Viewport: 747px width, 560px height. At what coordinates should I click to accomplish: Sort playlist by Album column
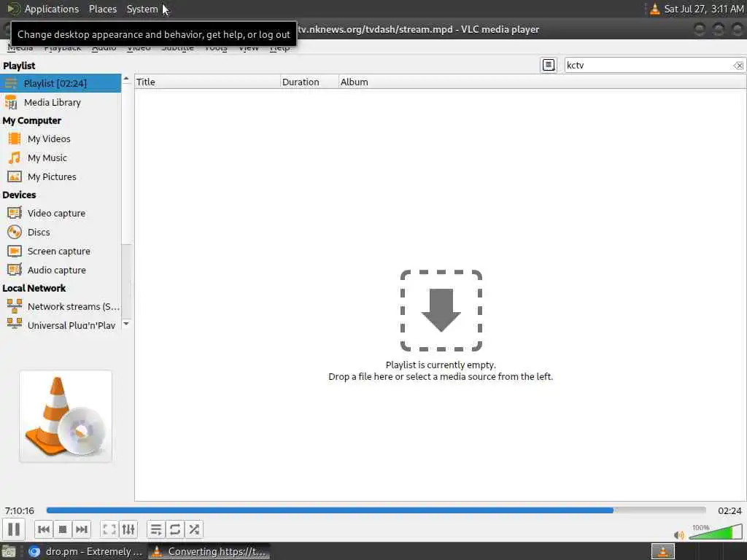click(x=542, y=82)
